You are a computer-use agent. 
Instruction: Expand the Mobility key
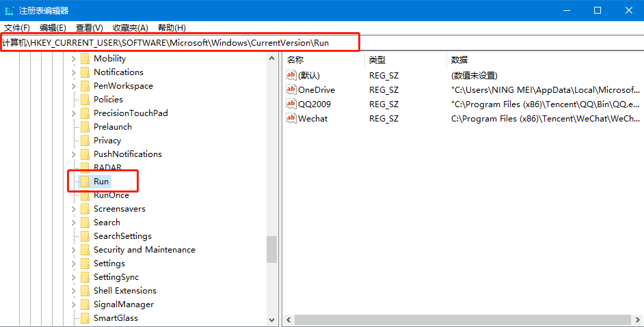point(74,59)
